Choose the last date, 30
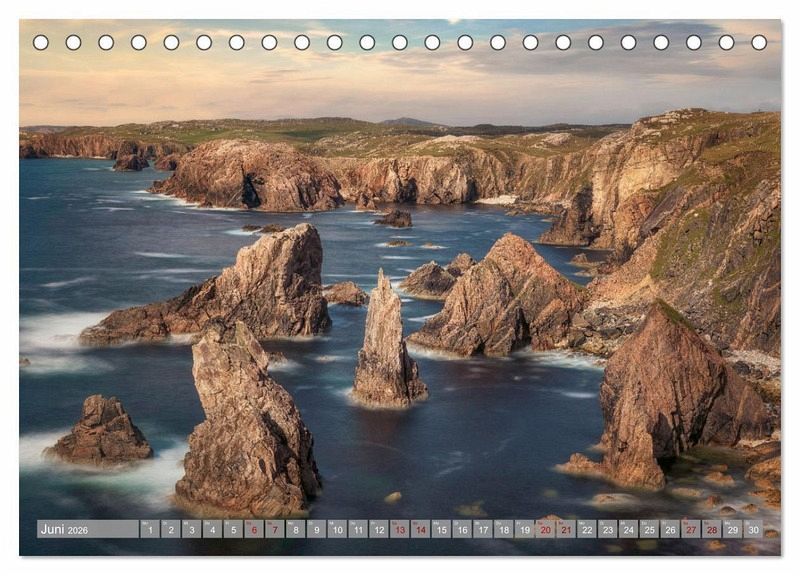This screenshot has height=575, width=800. 753,529
